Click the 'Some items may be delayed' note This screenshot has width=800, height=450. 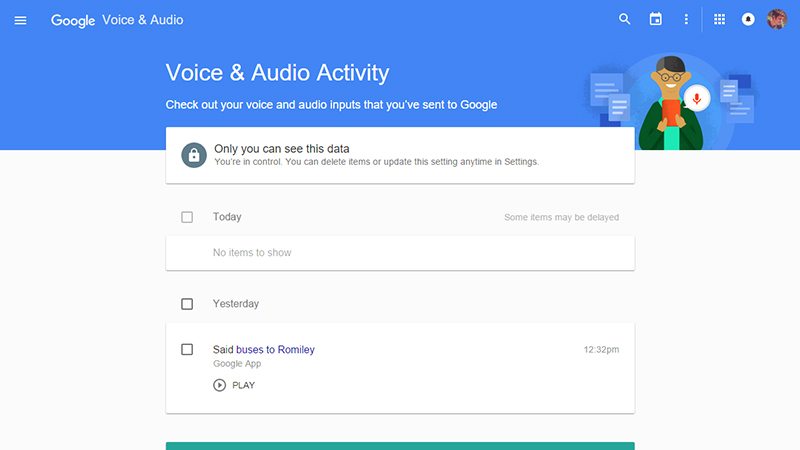coord(562,217)
